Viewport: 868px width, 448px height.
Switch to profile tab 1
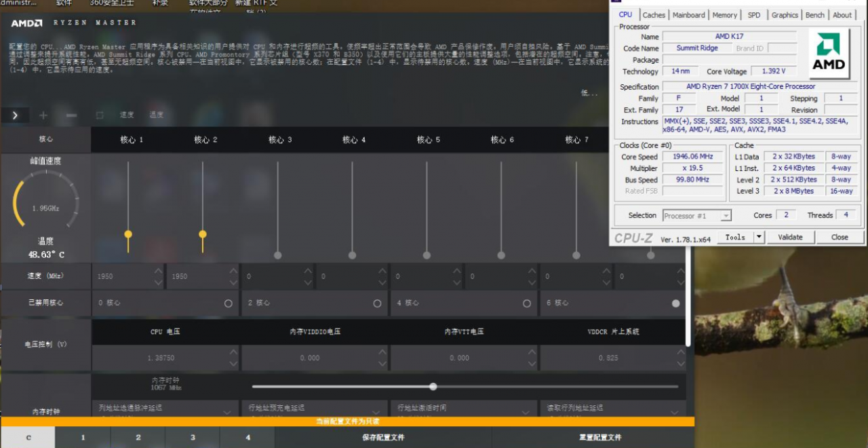tap(83, 438)
